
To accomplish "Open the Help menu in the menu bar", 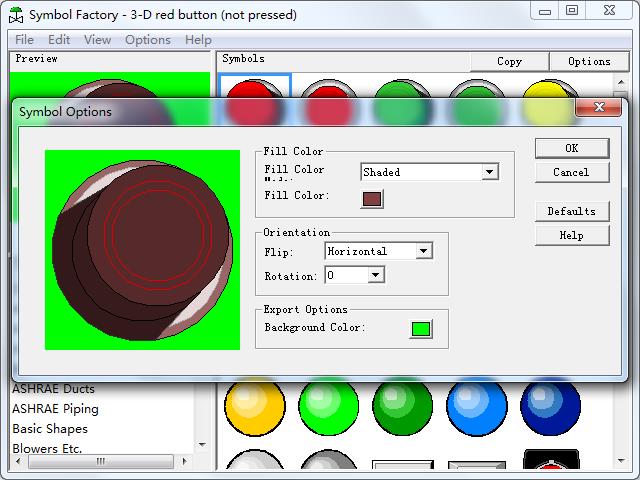I will [198, 40].
